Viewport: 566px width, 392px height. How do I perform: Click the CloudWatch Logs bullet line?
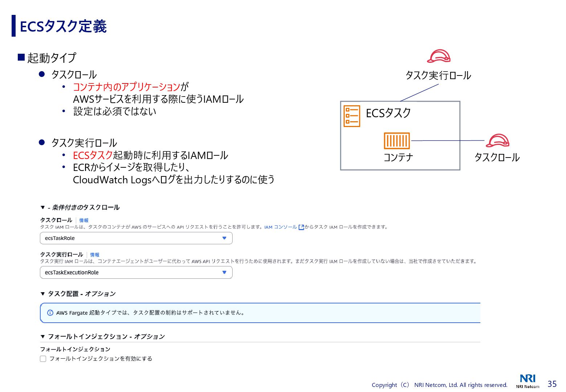click(x=174, y=180)
